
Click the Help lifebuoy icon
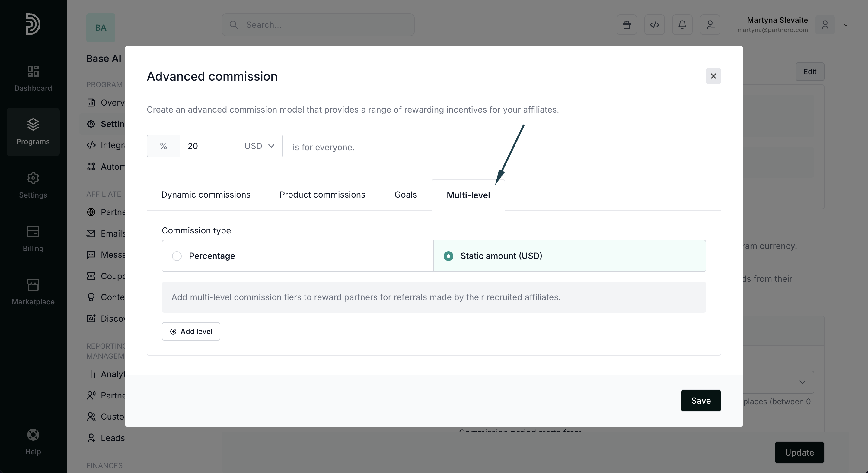point(33,435)
